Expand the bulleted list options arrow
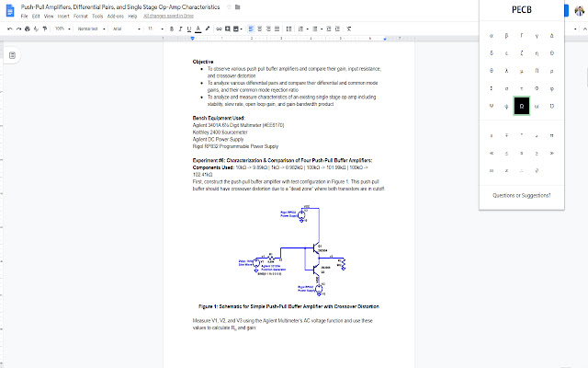588x368 pixels. [322, 29]
